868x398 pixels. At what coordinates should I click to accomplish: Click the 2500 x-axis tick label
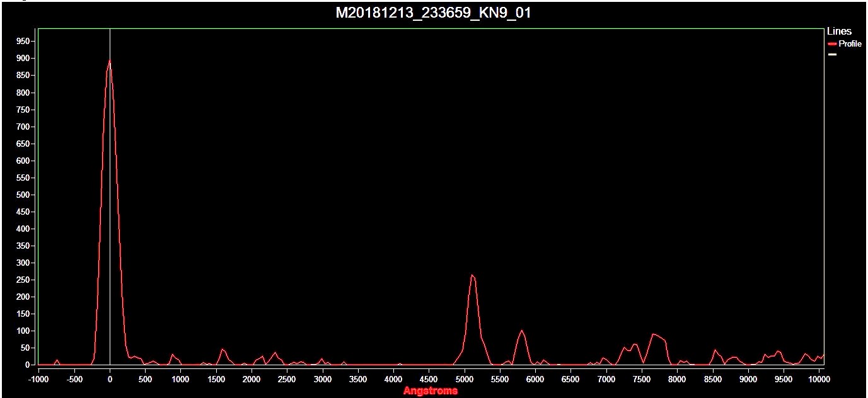[287, 379]
